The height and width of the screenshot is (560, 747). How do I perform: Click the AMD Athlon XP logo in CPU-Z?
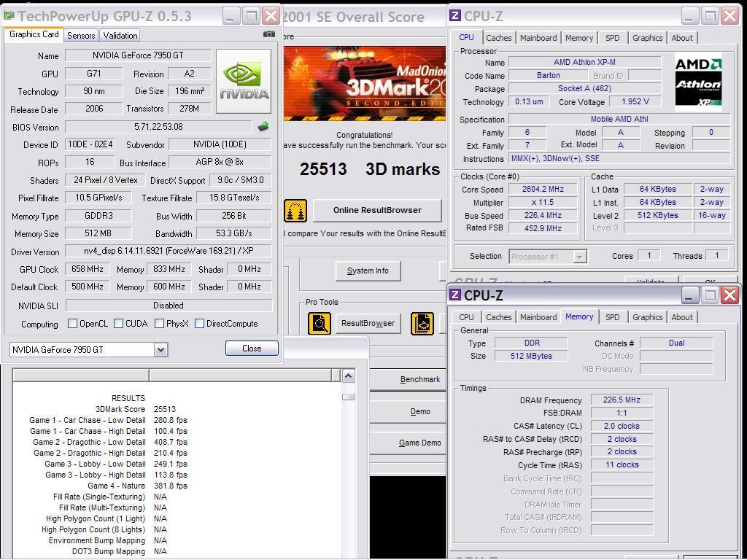(698, 82)
